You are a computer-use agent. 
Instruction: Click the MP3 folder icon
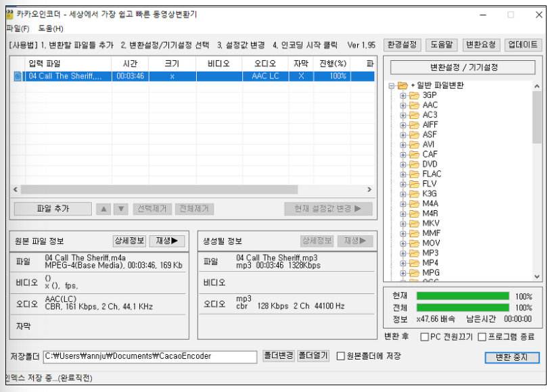click(x=414, y=253)
